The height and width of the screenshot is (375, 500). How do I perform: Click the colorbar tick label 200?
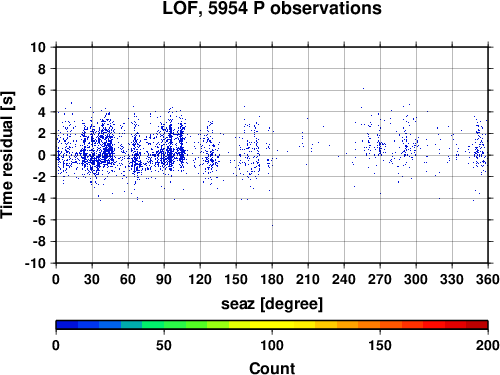pyautogui.click(x=487, y=345)
